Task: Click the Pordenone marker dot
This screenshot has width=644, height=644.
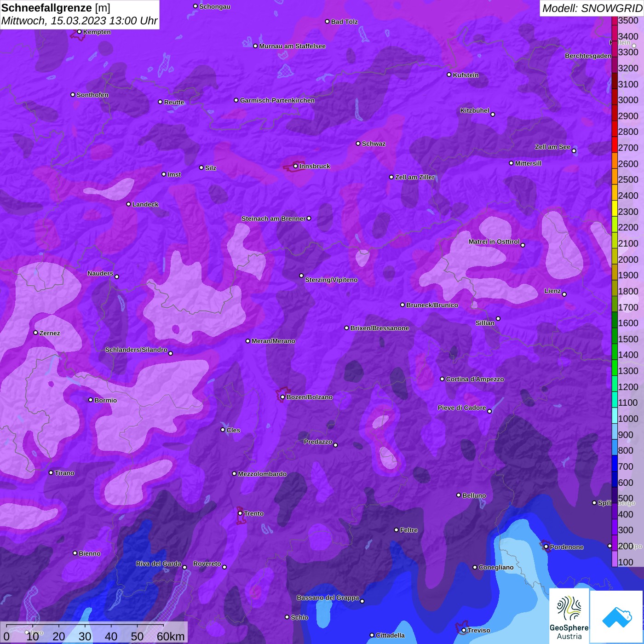Action: click(x=546, y=547)
